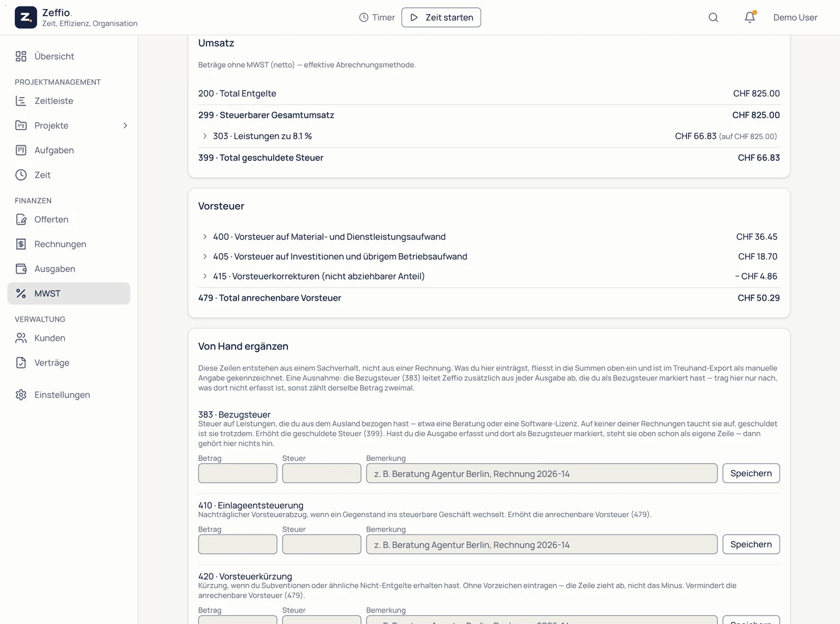Image resolution: width=840 pixels, height=624 pixels.
Task: Click the '299 · Steuerbarer Gesamtumsatz' label
Action: (266, 115)
